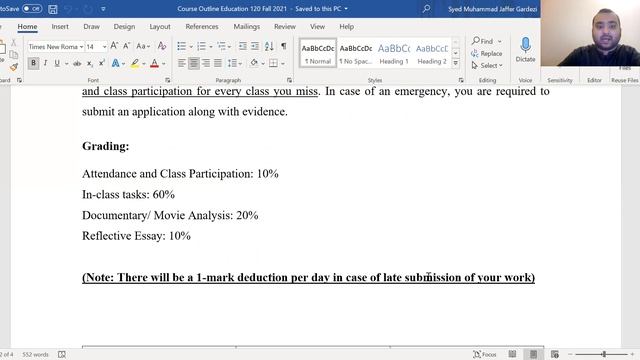
Task: Apply the multilevel list icon
Action: [x=221, y=46]
